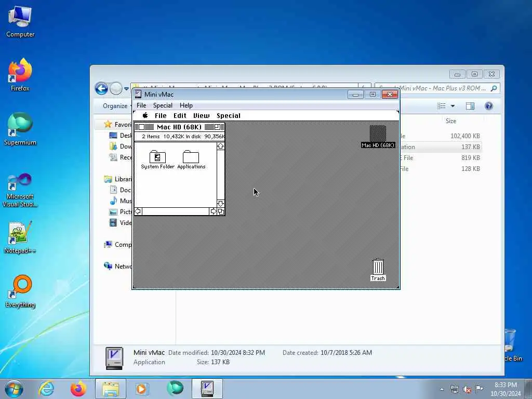Click the Mac HD scroll down arrow

(x=220, y=204)
